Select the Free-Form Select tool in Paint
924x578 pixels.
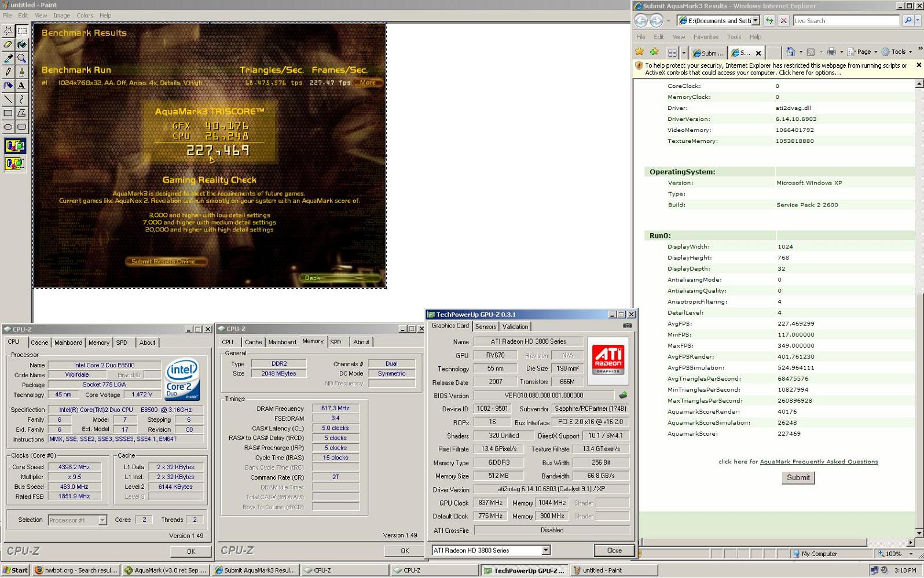pyautogui.click(x=8, y=31)
